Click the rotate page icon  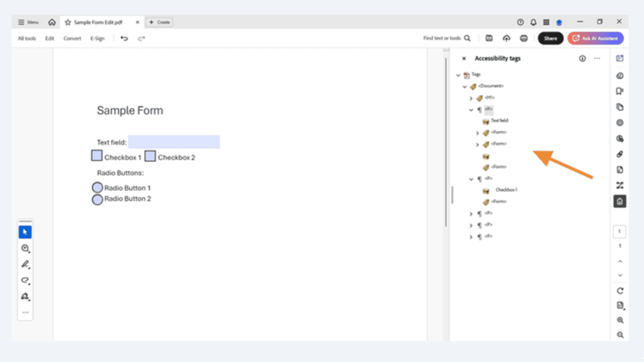coord(620,291)
